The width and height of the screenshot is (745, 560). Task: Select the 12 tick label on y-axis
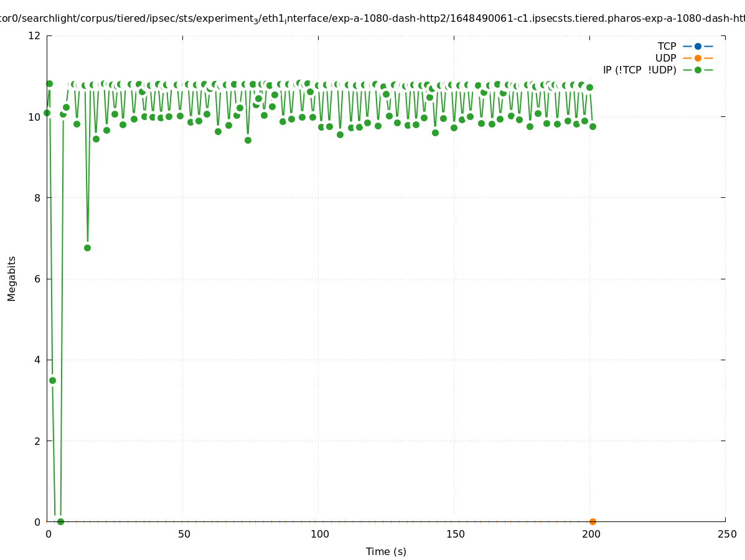pyautogui.click(x=35, y=35)
